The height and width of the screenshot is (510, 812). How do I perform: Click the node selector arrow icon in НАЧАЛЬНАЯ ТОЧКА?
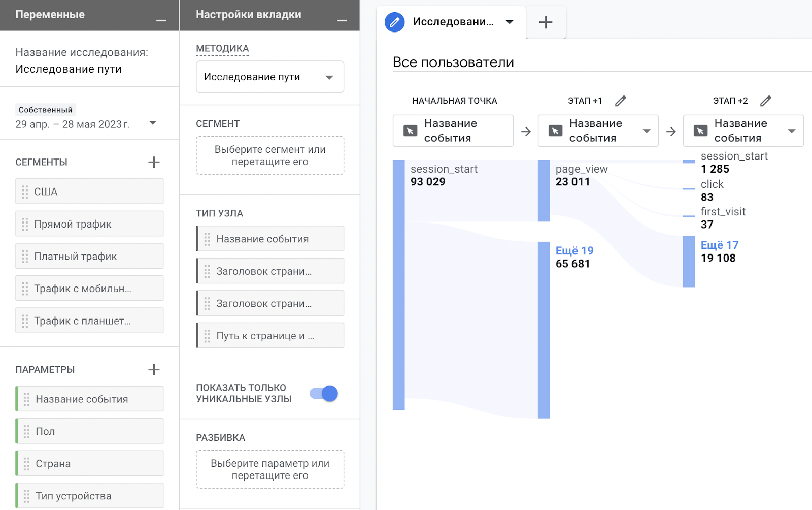[x=411, y=131]
